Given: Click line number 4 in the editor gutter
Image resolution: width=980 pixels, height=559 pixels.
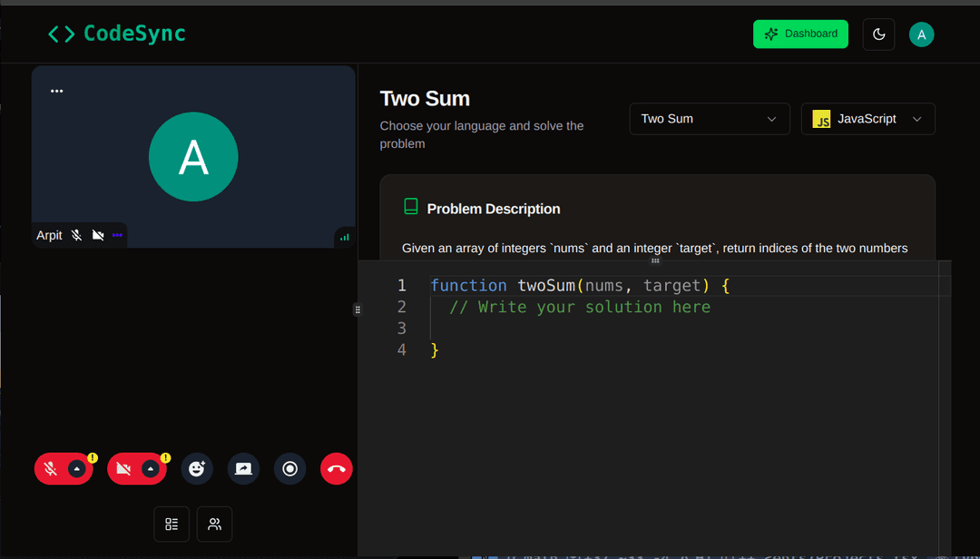Looking at the screenshot, I should 402,349.
